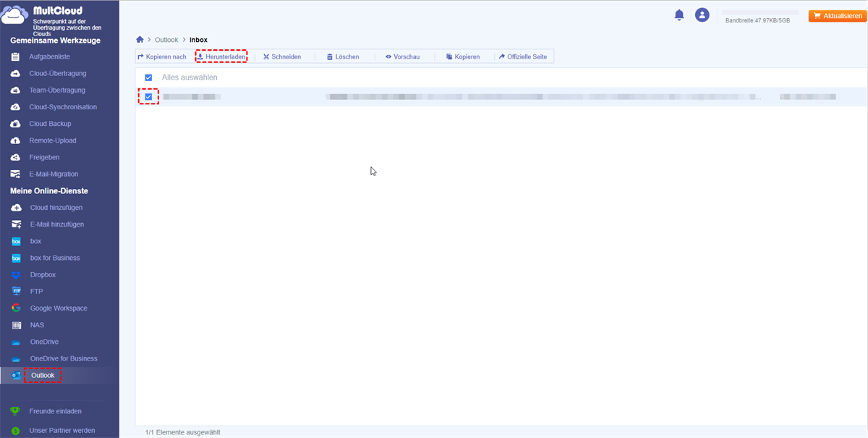868x438 pixels.
Task: Open box for Business drive
Action: (x=55, y=258)
